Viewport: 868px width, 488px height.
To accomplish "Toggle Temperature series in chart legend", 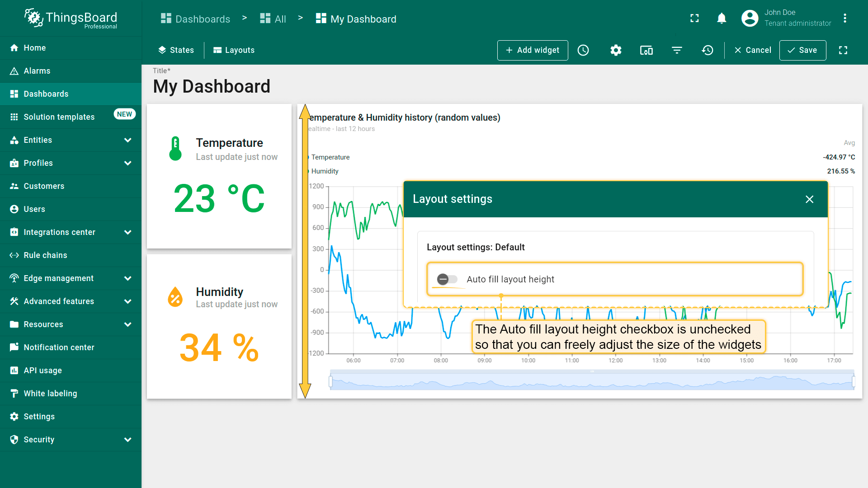I will coord(330,157).
